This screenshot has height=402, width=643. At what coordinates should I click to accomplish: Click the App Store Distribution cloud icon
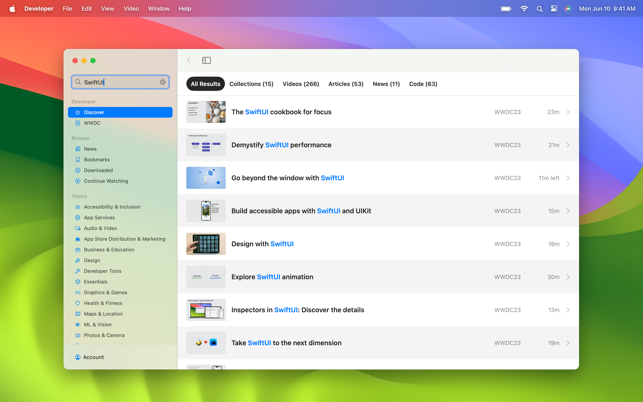pos(78,239)
